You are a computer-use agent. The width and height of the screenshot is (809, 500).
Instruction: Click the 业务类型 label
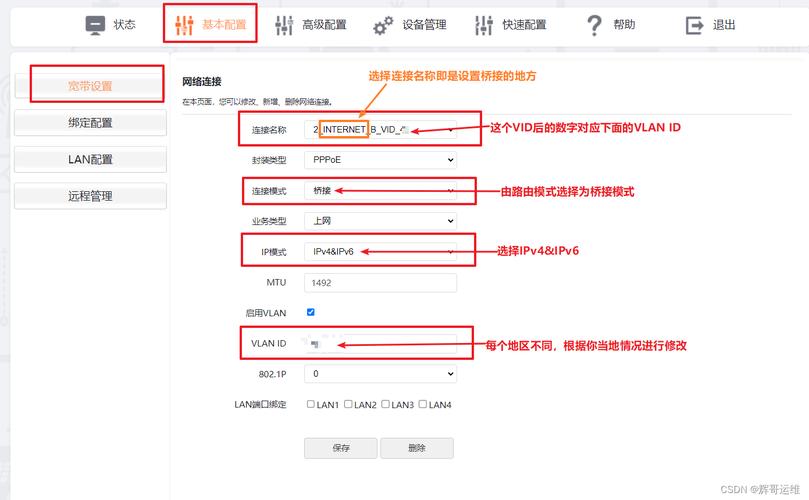tap(269, 221)
